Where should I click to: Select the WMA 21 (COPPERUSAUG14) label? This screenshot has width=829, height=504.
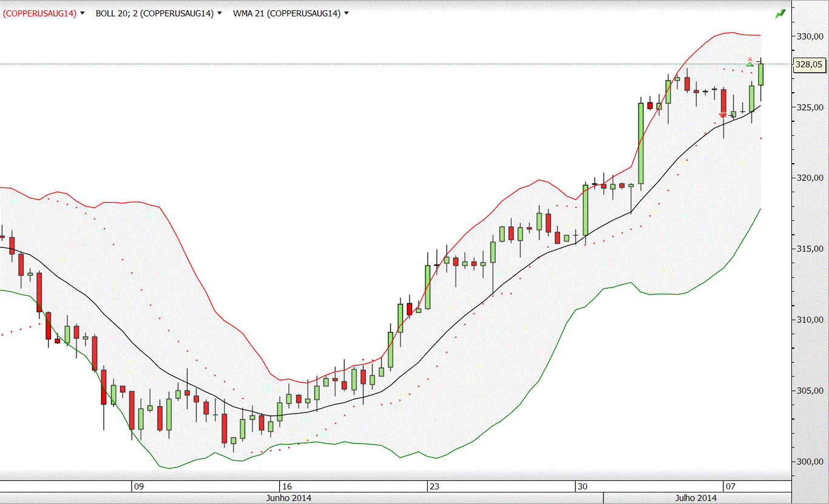click(x=286, y=13)
